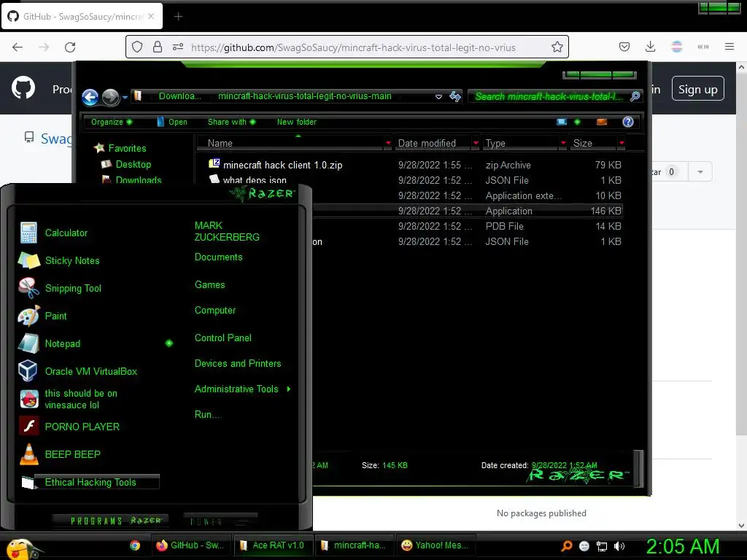Open Date modified column filter dropdown
The width and height of the screenshot is (747, 560).
476,143
